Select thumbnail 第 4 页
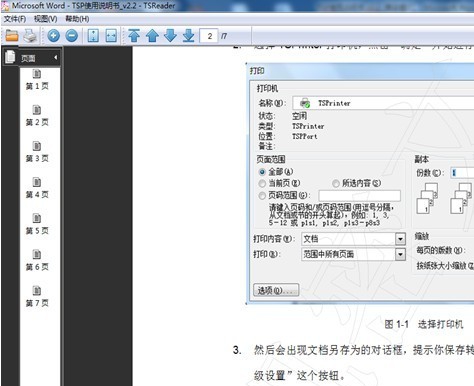Viewport: 474px width, 386px height. coord(37,188)
